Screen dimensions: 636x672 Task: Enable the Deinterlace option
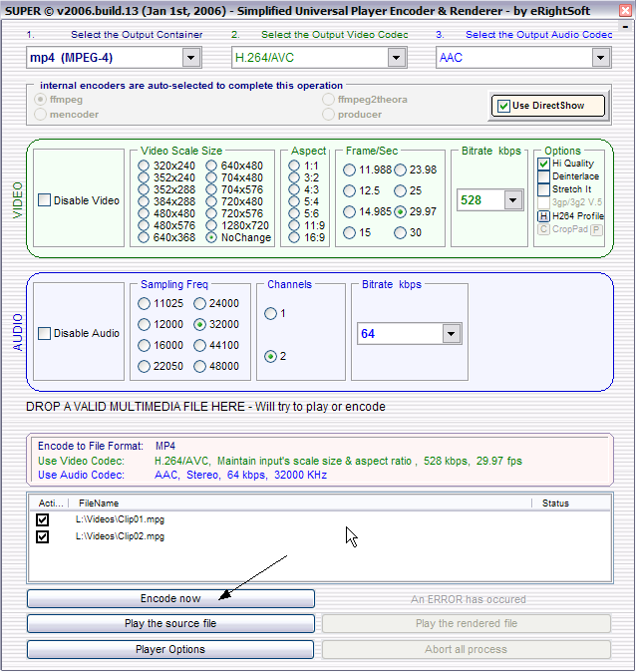[543, 176]
